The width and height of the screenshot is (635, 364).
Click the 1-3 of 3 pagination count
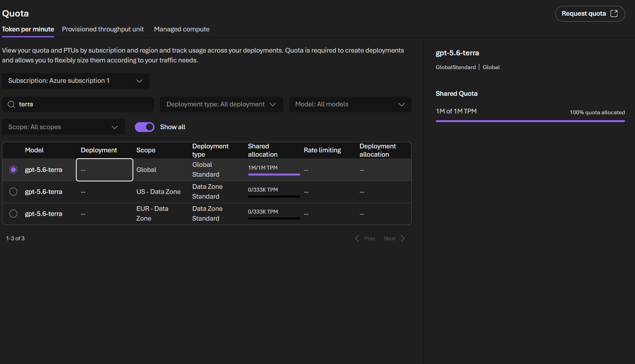pyautogui.click(x=15, y=238)
